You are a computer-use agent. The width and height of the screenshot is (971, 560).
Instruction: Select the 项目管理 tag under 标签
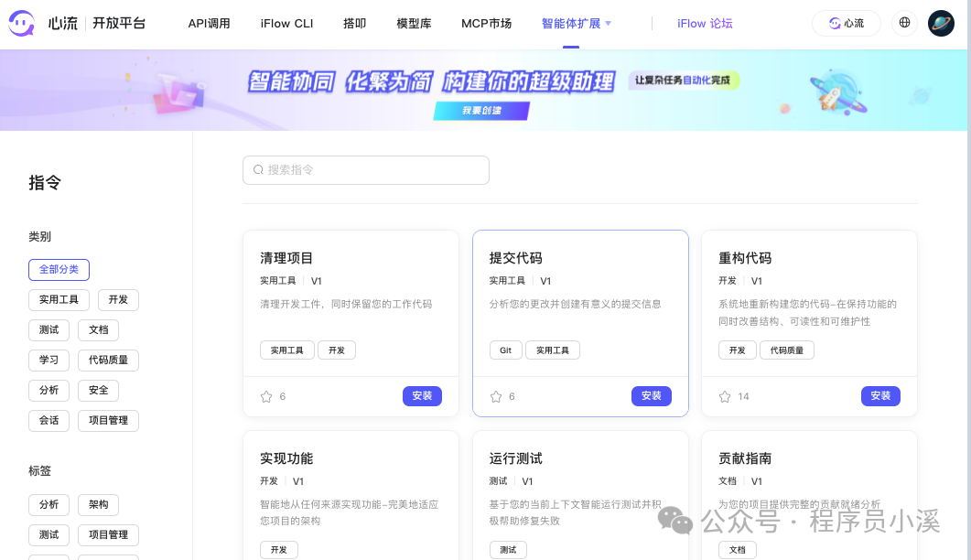coord(109,534)
